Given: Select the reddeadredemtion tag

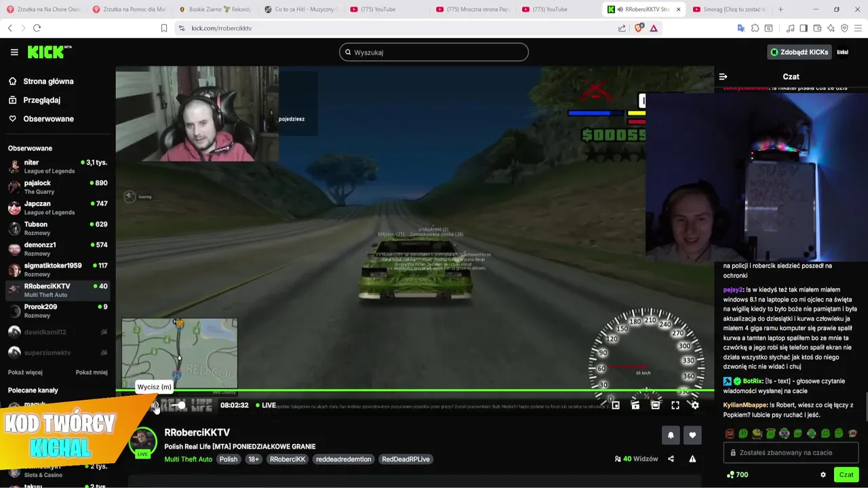Looking at the screenshot, I should 344,459.
